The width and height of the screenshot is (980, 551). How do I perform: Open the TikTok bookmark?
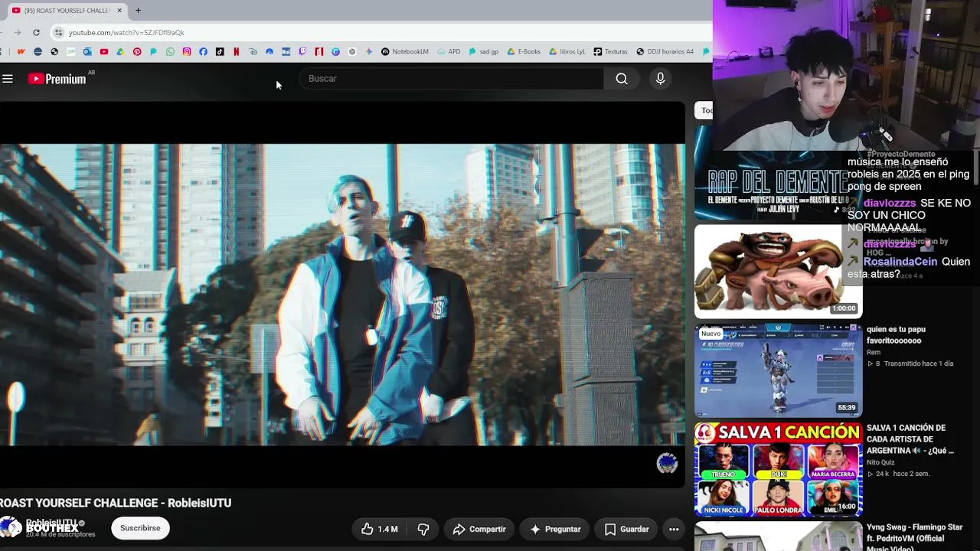(x=220, y=52)
